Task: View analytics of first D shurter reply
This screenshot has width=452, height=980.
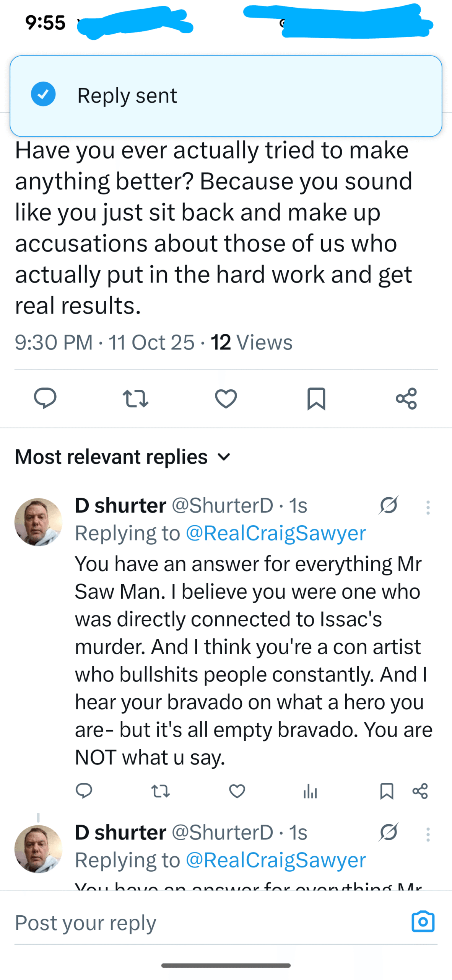Action: coord(310,791)
